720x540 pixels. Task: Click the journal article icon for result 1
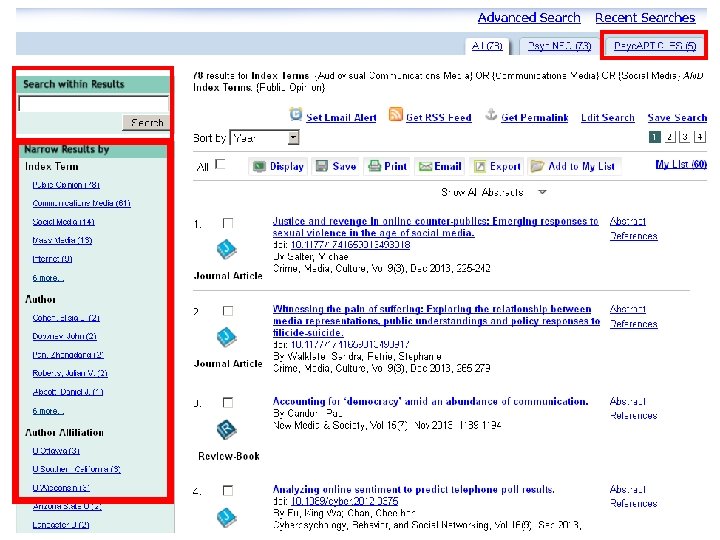[x=226, y=249]
